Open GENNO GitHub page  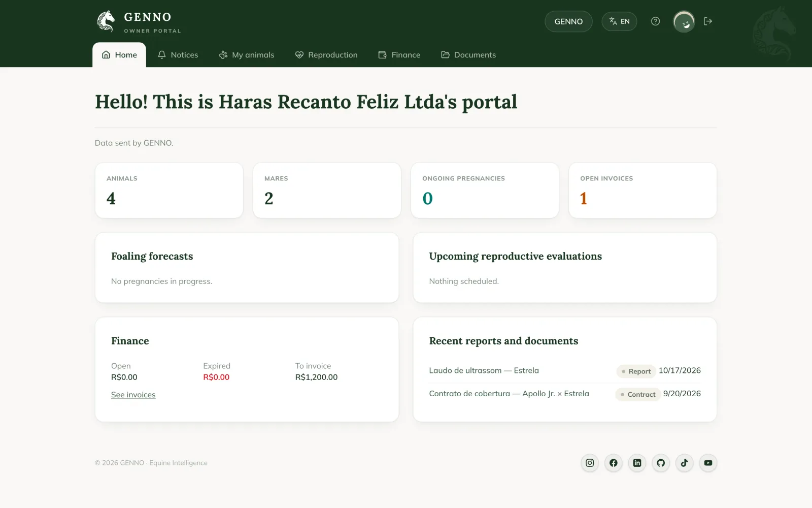coord(661,463)
